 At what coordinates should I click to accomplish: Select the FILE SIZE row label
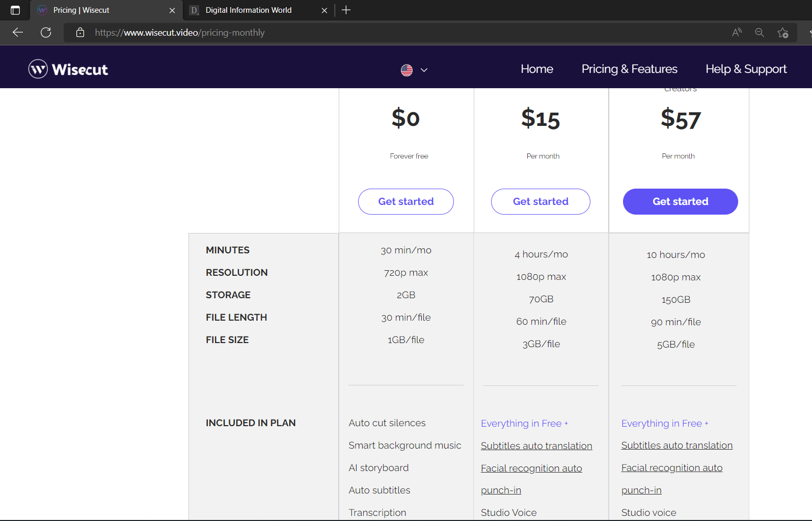227,340
